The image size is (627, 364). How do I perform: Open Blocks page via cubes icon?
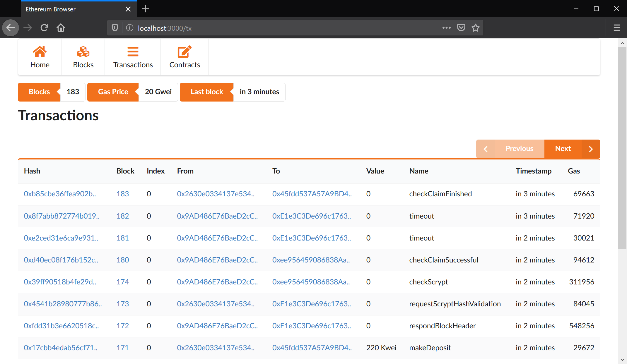[x=83, y=52]
